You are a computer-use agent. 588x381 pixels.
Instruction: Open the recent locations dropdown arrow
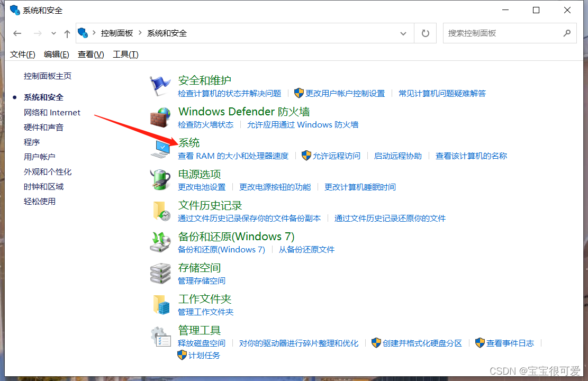(x=53, y=33)
